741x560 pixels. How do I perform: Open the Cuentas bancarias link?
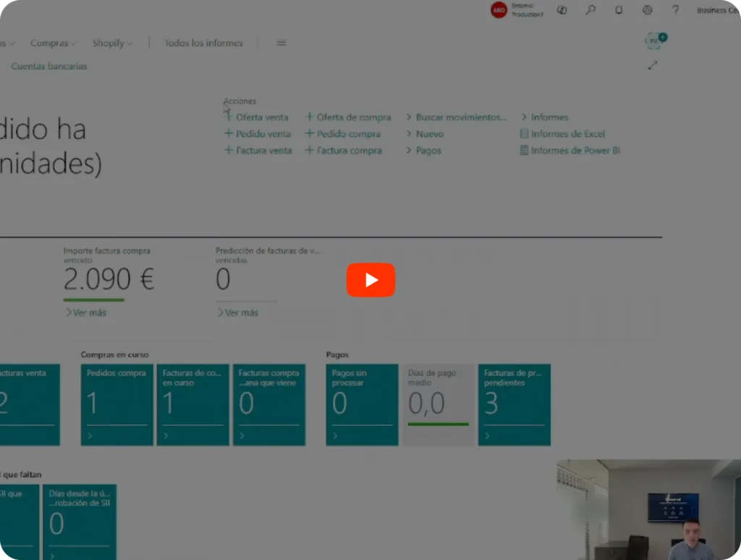(48, 67)
